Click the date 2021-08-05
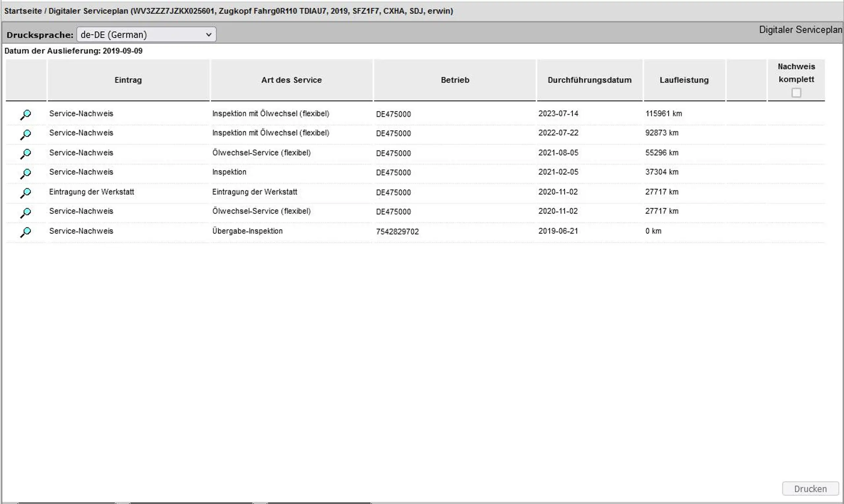This screenshot has width=844, height=504. tap(558, 153)
